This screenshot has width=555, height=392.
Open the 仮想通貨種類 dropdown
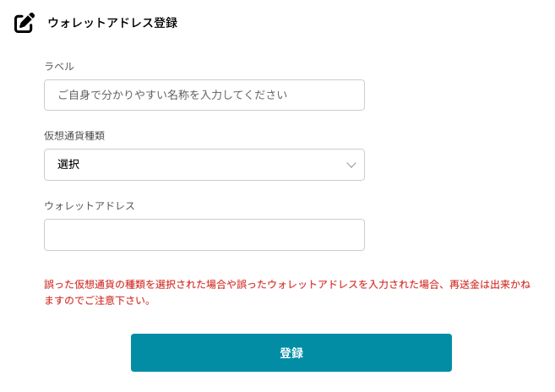[204, 165]
